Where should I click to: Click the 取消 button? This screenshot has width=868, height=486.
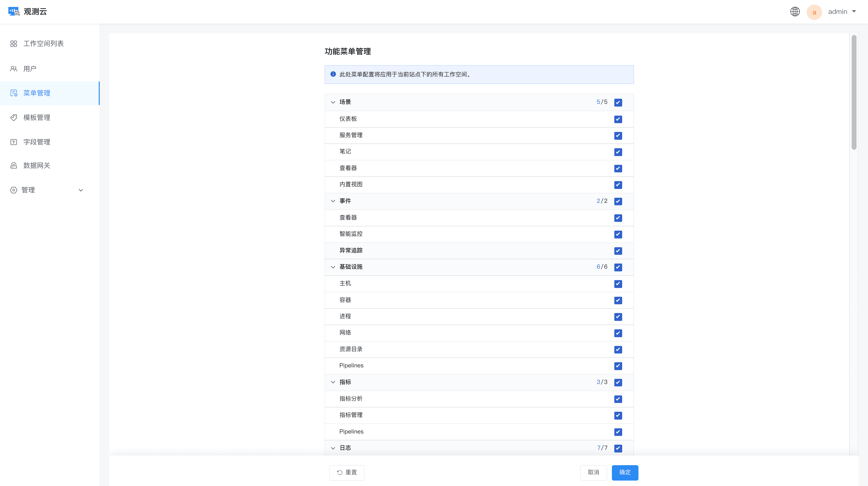click(593, 472)
